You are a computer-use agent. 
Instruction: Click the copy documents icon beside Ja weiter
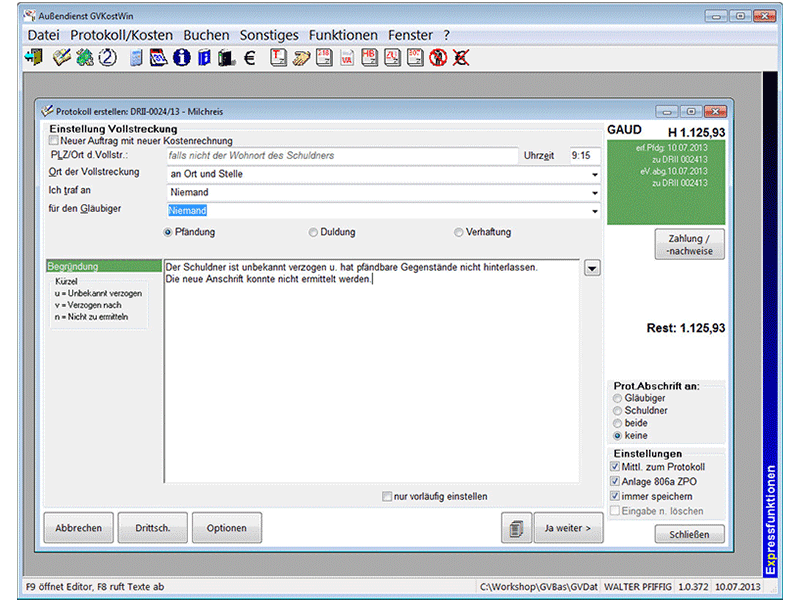[515, 528]
